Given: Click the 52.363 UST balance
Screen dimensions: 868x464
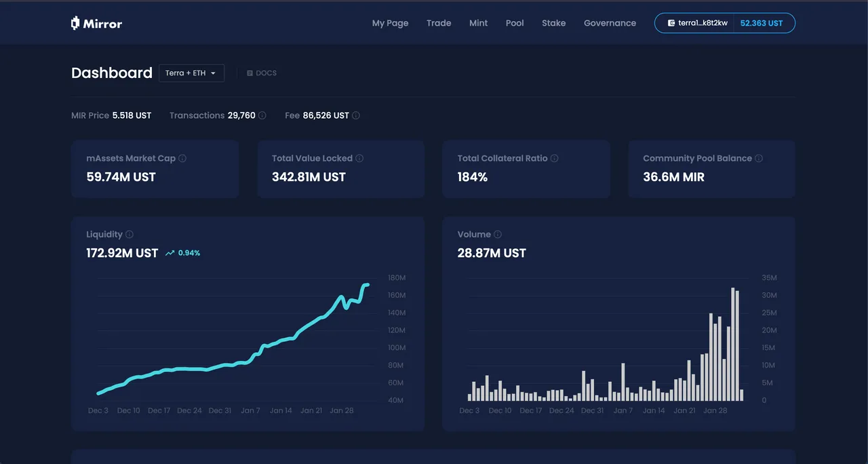Looking at the screenshot, I should point(762,23).
